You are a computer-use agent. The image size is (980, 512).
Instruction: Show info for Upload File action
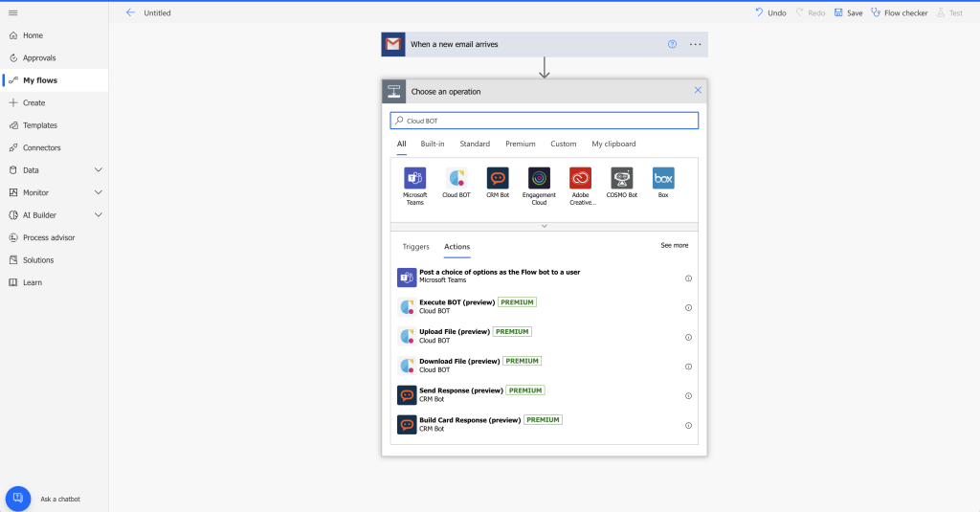click(x=688, y=337)
